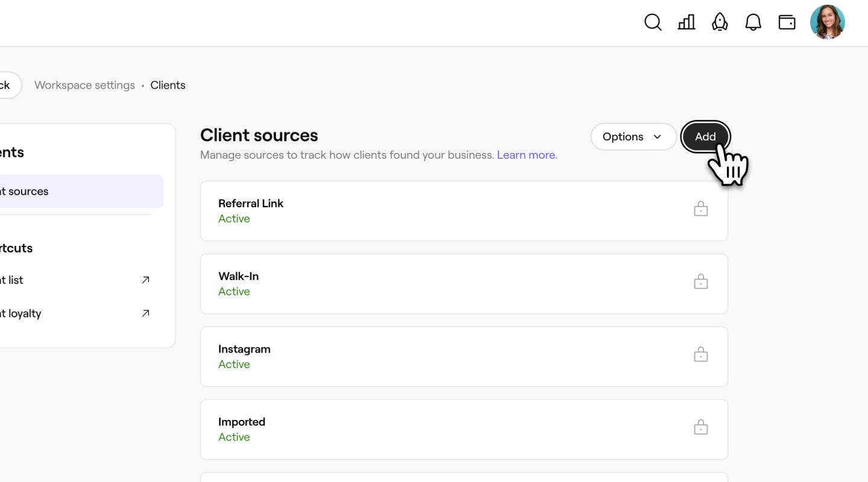Select the Walk-In source name
Image resolution: width=868 pixels, height=482 pixels.
point(238,276)
